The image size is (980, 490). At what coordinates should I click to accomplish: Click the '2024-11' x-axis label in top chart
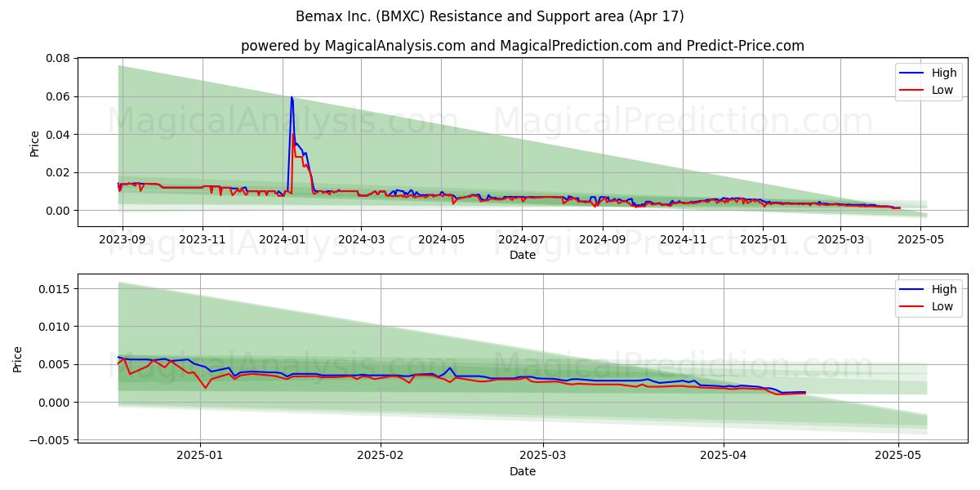tap(684, 239)
